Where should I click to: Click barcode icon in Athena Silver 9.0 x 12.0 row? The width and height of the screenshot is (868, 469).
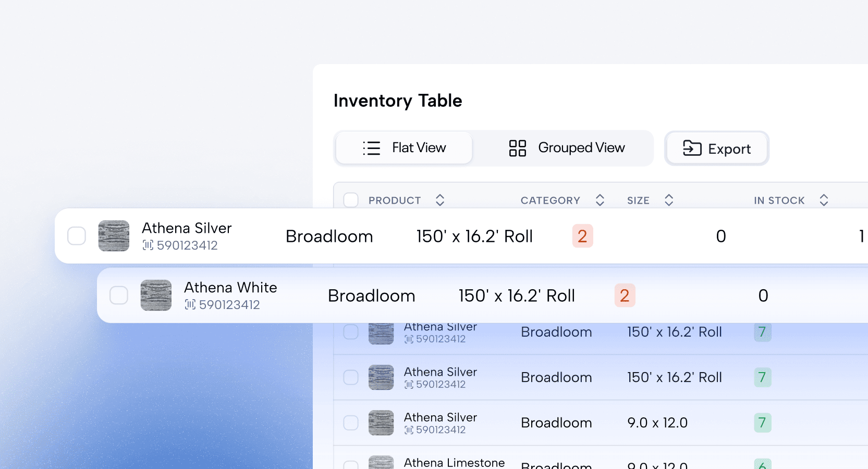point(409,430)
